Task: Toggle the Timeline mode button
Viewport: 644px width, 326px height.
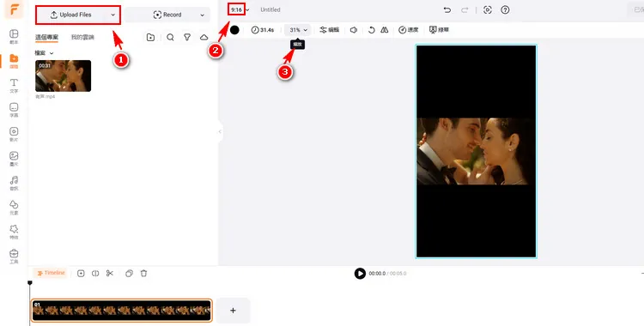Action: point(51,273)
